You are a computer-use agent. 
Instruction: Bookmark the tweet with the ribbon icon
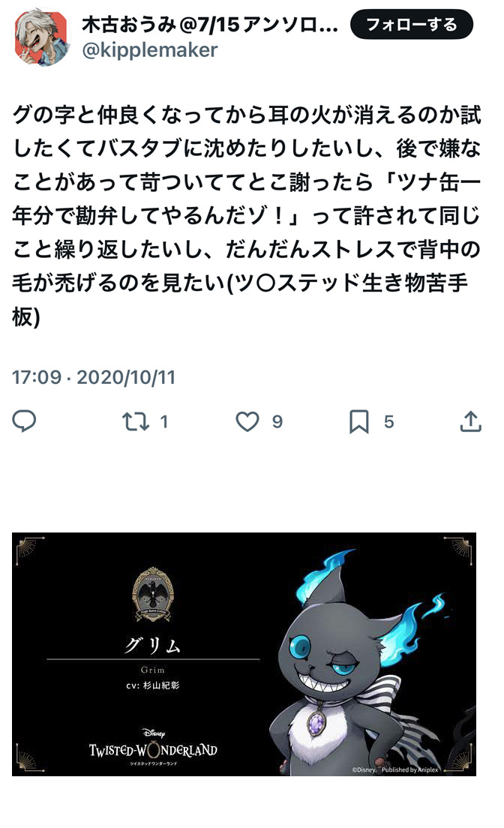coord(358,421)
